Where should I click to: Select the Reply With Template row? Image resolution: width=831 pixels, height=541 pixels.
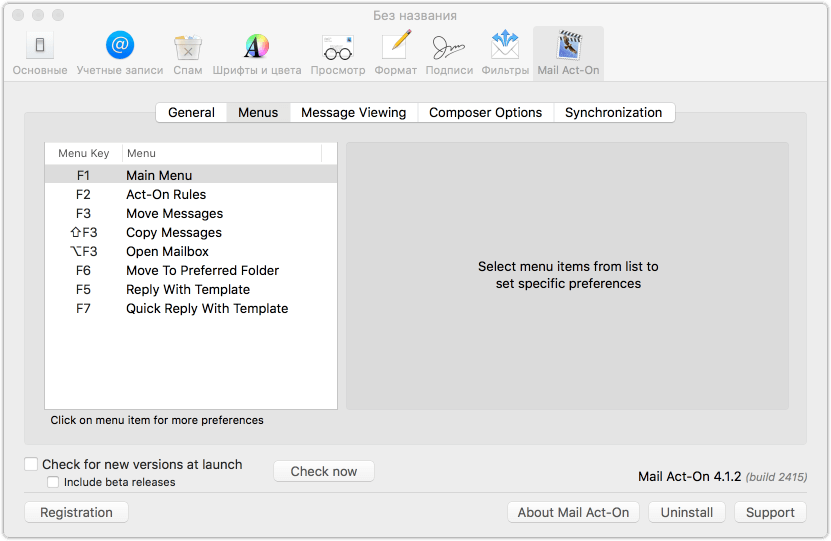click(x=191, y=290)
